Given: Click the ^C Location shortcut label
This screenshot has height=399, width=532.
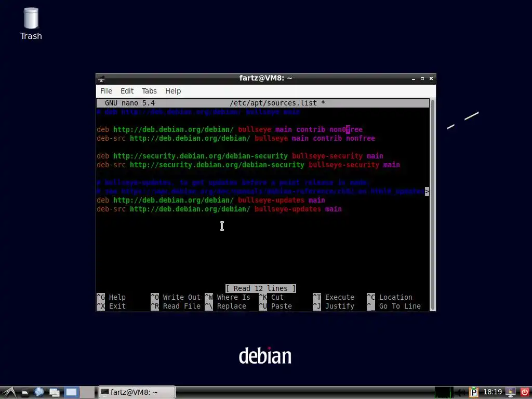Looking at the screenshot, I should (x=390, y=297).
